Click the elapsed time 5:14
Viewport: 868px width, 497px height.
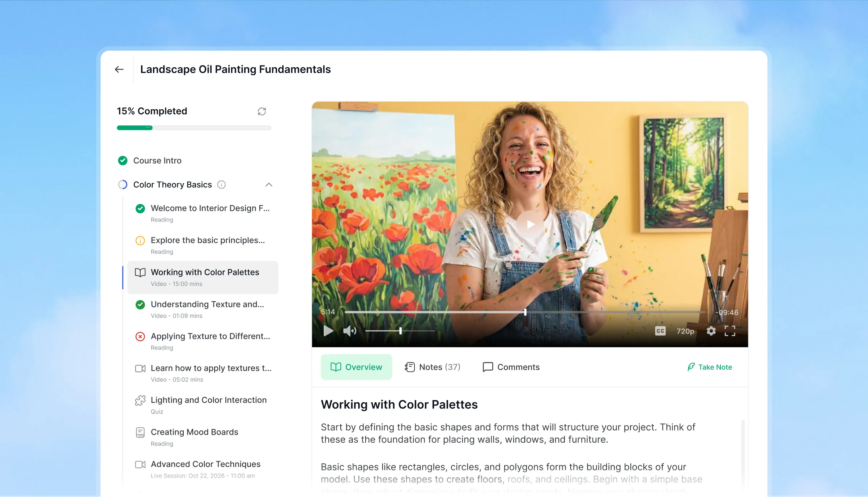(x=328, y=312)
